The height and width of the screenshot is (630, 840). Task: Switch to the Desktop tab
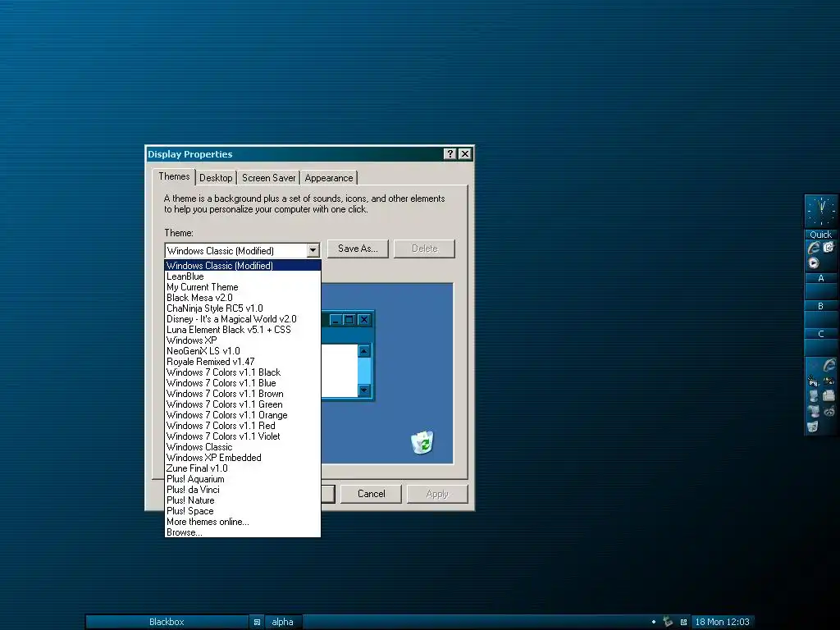pyautogui.click(x=216, y=178)
